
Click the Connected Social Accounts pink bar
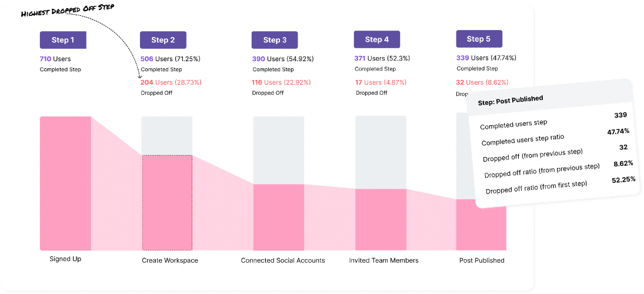point(278,217)
